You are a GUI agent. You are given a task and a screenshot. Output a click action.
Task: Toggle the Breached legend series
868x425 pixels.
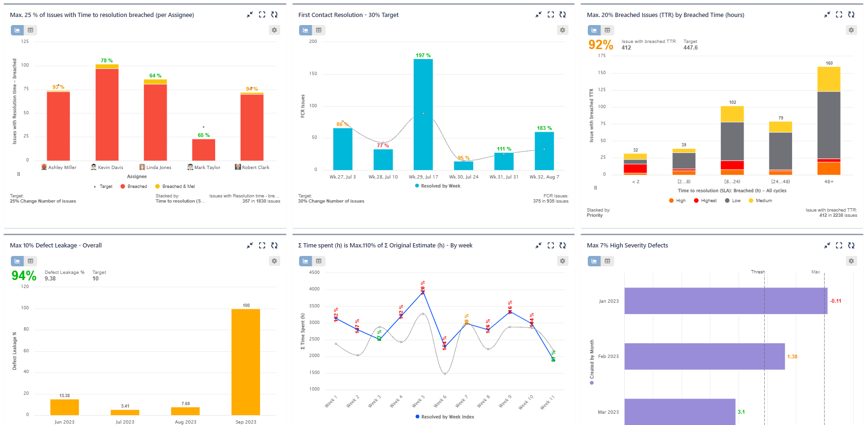[x=134, y=187]
